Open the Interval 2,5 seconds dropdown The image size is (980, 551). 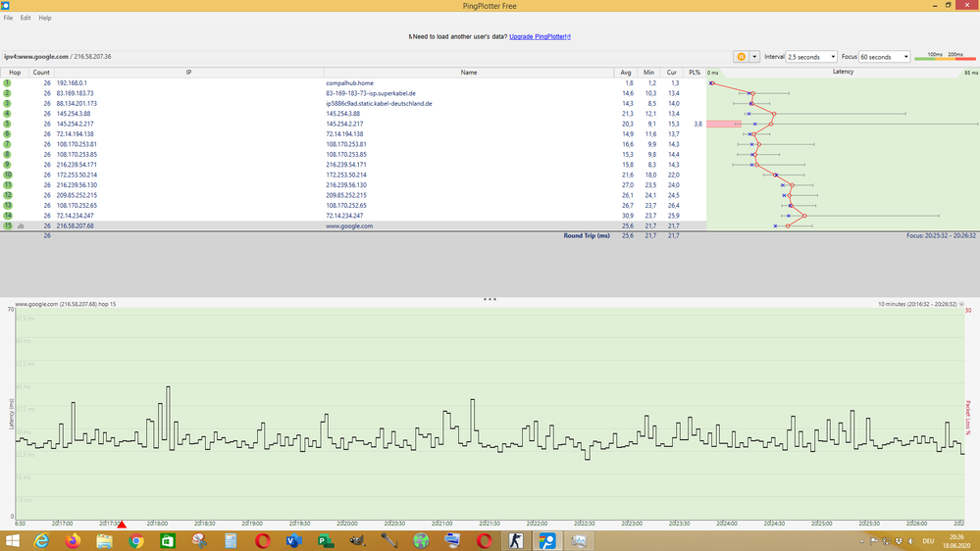coord(811,56)
